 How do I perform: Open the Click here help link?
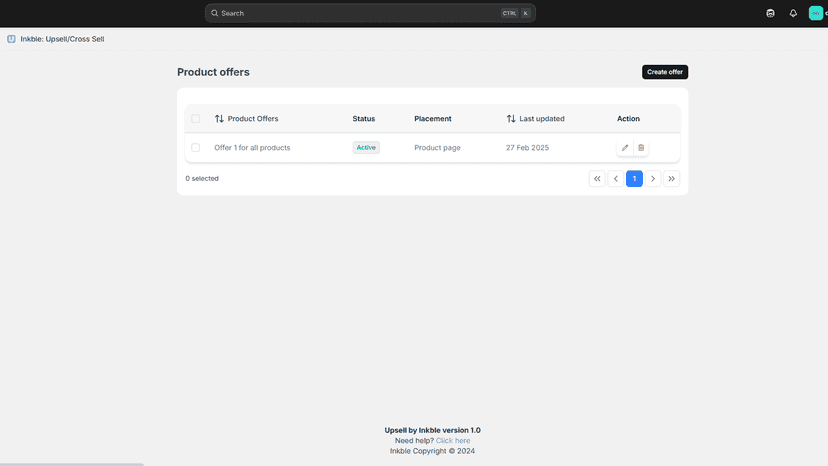pos(453,441)
